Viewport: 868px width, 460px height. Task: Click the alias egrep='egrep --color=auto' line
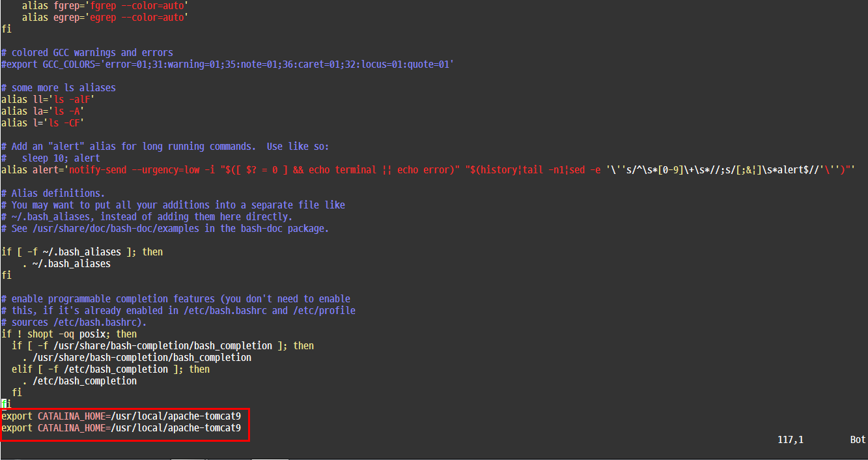click(x=105, y=17)
